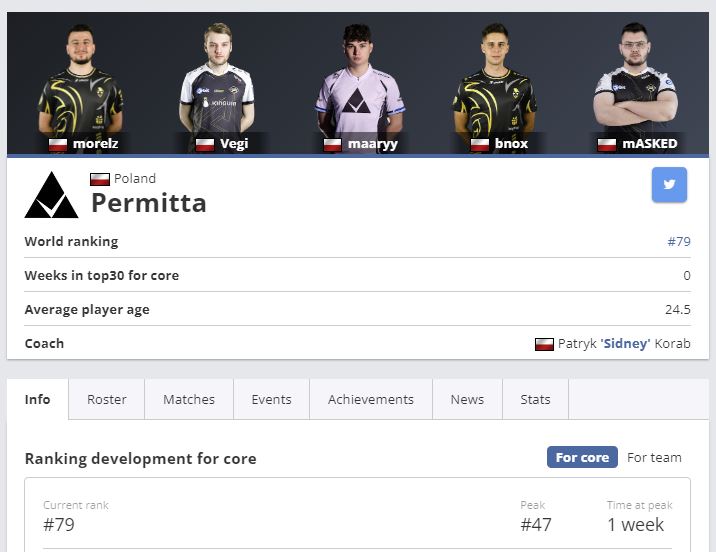This screenshot has height=552, width=716.
Task: Switch to the Stats tab
Action: tap(535, 400)
